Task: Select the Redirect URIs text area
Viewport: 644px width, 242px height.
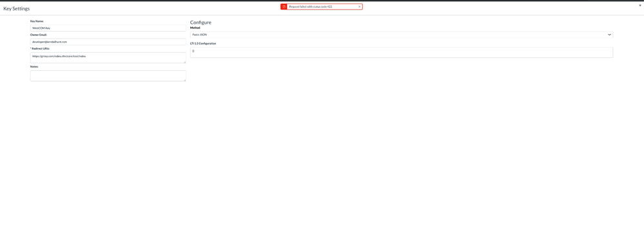Action: 108,58
